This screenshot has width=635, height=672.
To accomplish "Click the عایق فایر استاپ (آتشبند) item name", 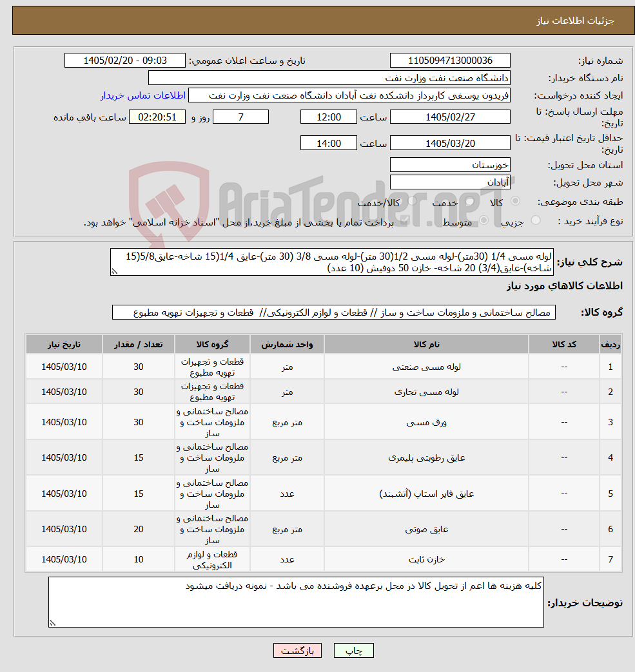I will point(427,494).
